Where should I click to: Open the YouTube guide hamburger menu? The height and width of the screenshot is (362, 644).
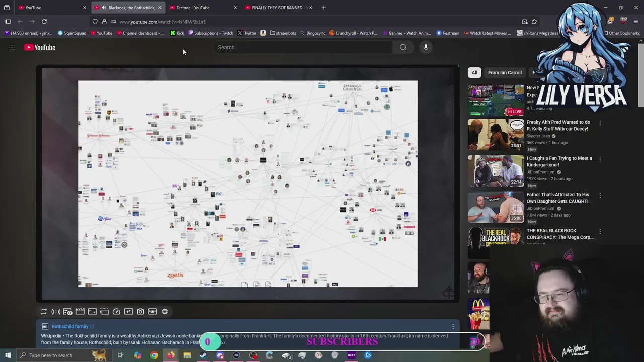point(12,47)
